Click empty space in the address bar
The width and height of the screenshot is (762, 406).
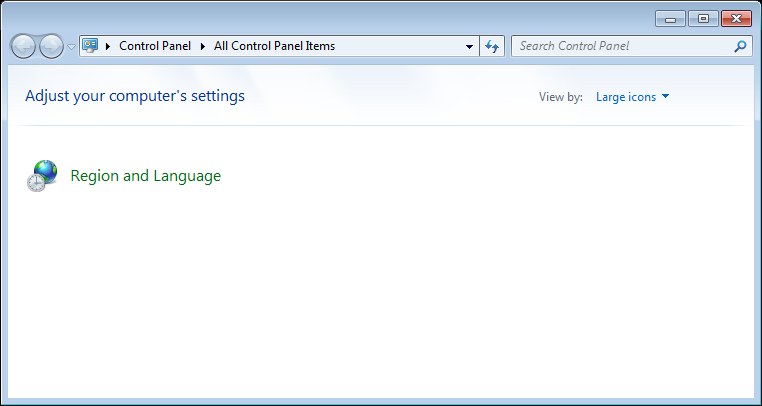(400, 46)
